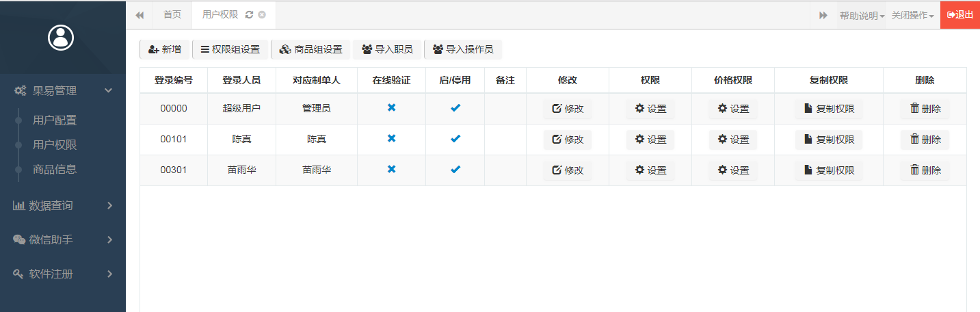Click 删除 for user 00301

(925, 170)
